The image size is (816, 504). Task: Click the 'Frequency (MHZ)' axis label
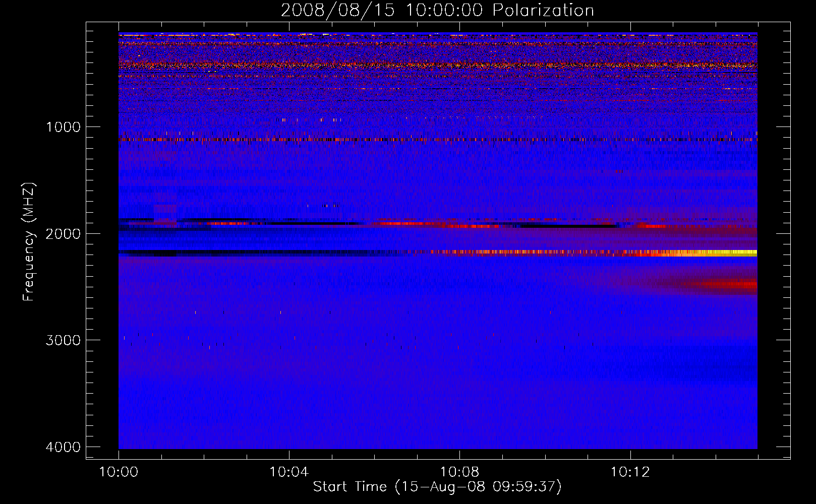click(29, 241)
